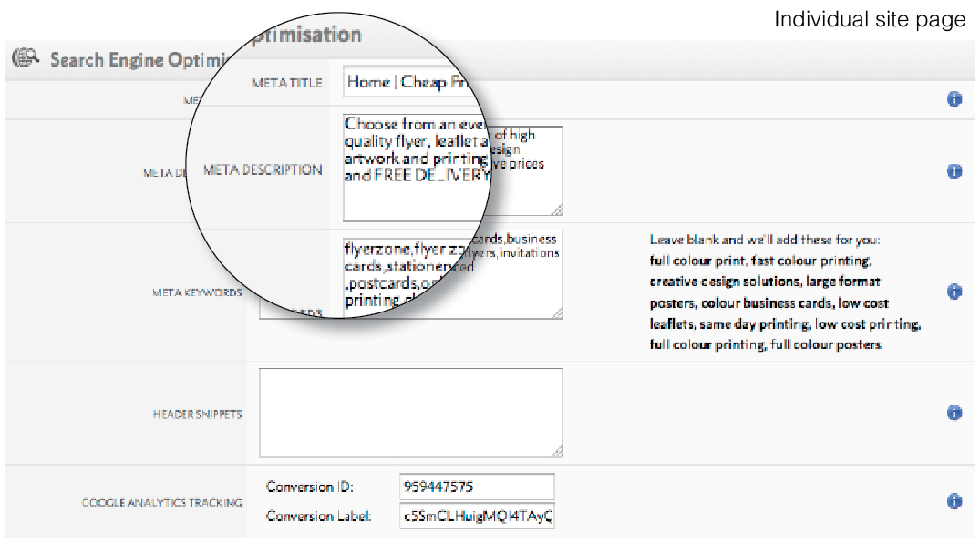980x553 pixels.
Task: Focus the Meta Title text field
Action: pyautogui.click(x=410, y=82)
